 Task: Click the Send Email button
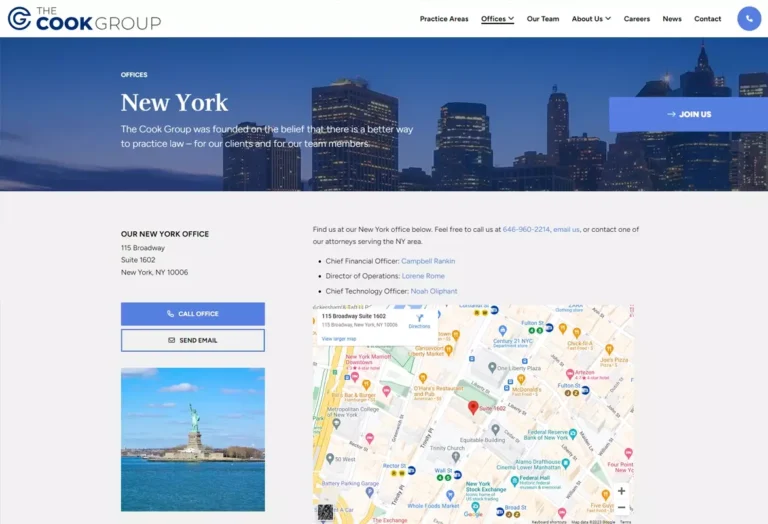(x=193, y=340)
